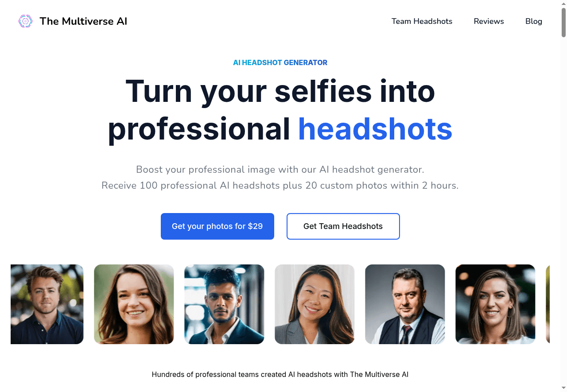The image size is (567, 392).
Task: Select headshot of woman with hoop earrings
Action: coord(495,304)
